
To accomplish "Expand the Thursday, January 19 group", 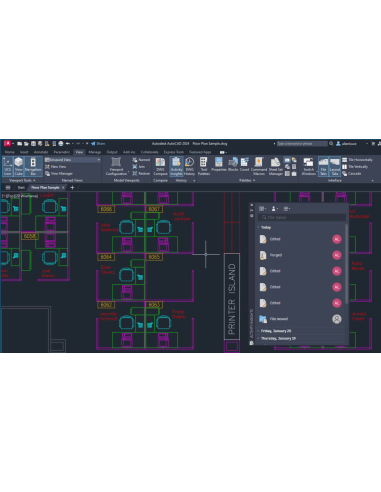I will [258, 338].
